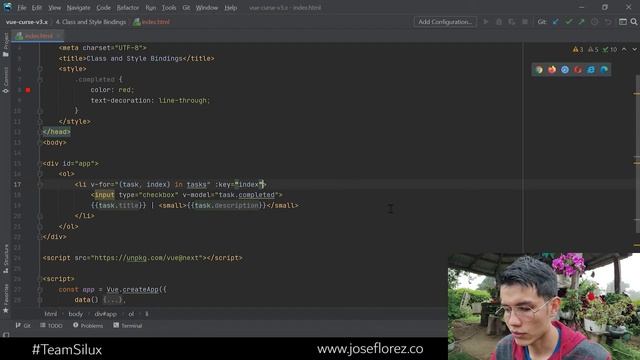Open Git Show History clock icon
This screenshot has width=640, height=360.
pos(595,22)
